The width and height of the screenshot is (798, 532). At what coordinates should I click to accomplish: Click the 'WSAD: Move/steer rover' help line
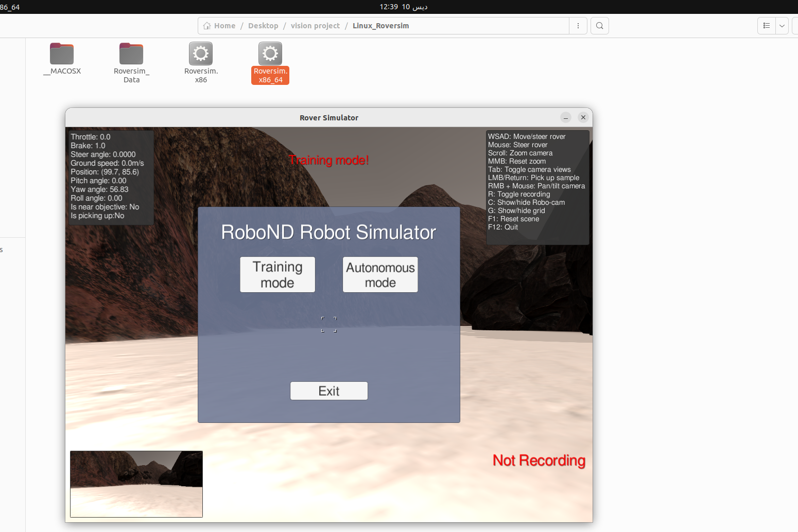[527, 136]
